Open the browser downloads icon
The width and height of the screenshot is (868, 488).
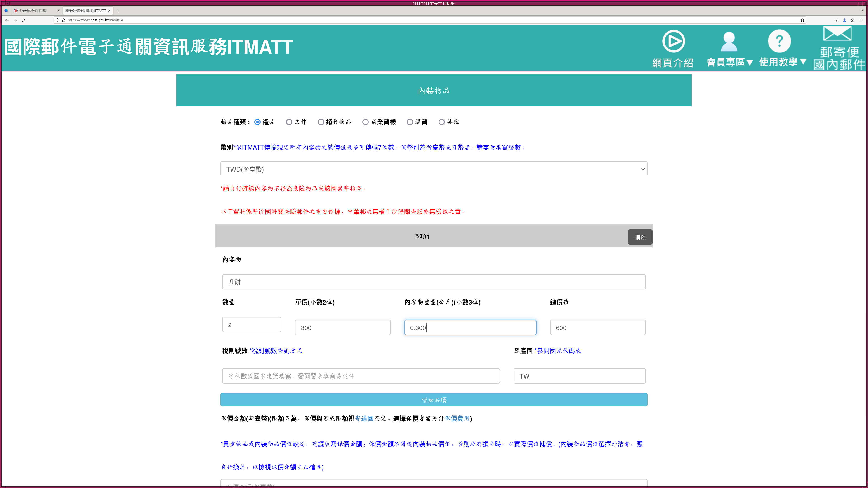point(844,20)
